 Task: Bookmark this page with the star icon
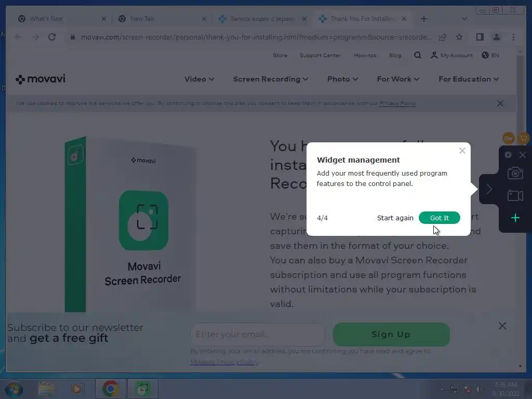click(x=459, y=37)
